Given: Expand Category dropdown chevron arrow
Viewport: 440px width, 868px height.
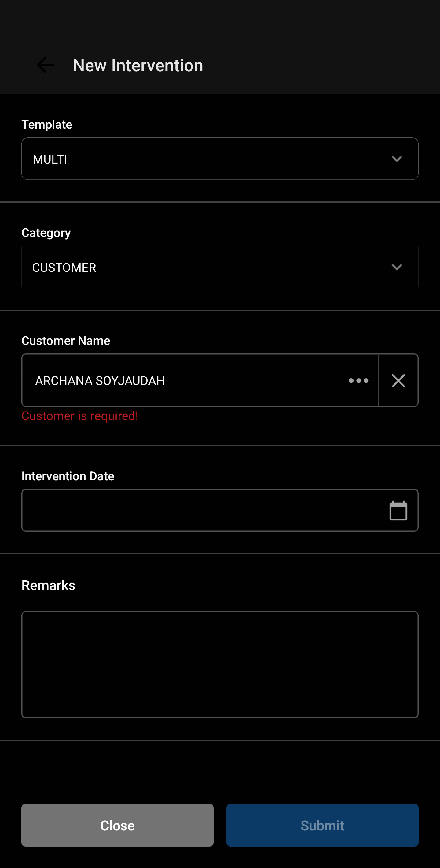Looking at the screenshot, I should [397, 267].
